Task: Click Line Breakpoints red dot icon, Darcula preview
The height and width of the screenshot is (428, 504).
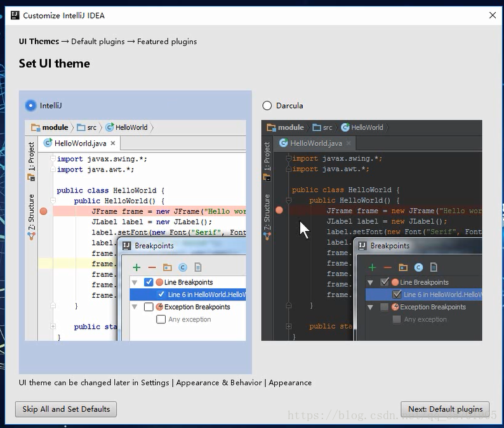Action: 395,283
